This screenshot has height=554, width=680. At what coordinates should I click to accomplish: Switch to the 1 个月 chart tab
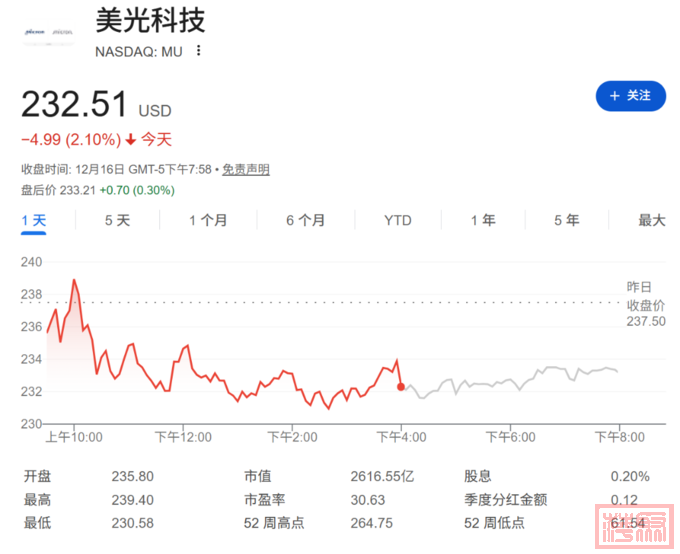208,220
